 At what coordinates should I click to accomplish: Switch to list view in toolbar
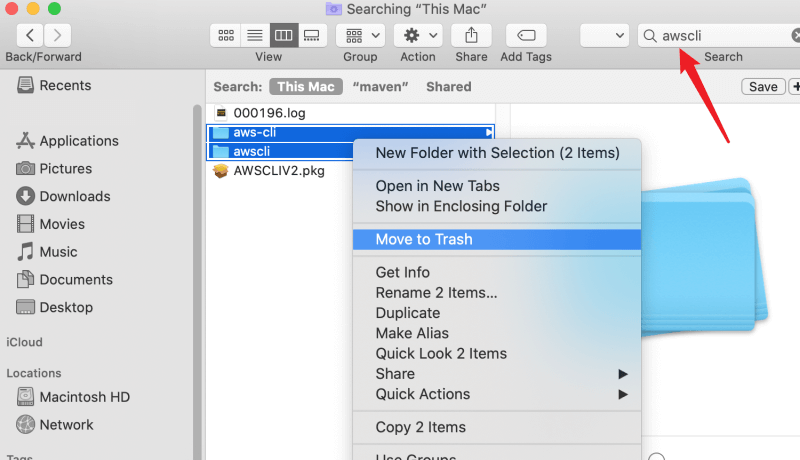254,35
